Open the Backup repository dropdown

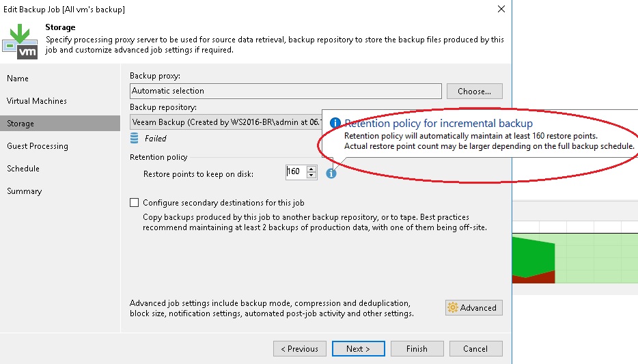(226, 122)
